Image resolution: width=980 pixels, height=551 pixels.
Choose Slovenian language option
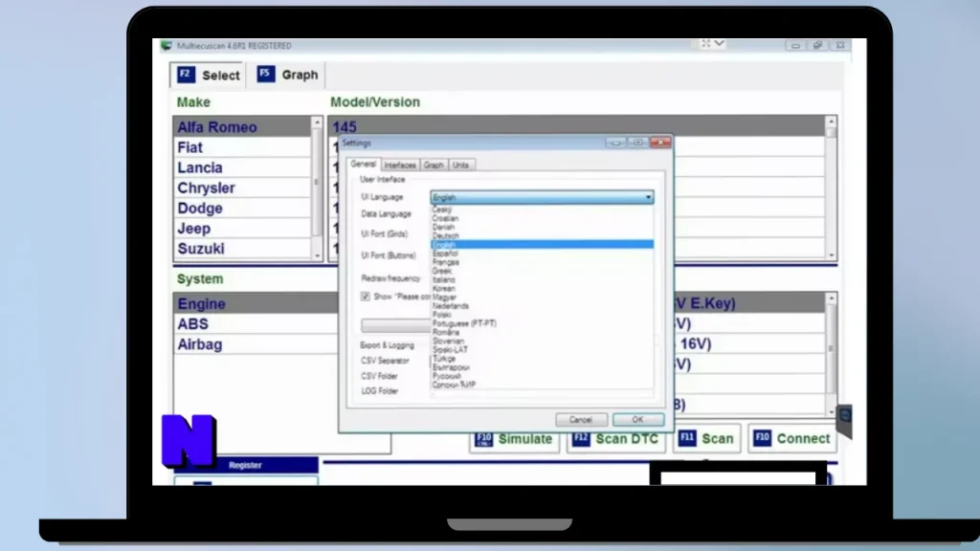point(542,342)
